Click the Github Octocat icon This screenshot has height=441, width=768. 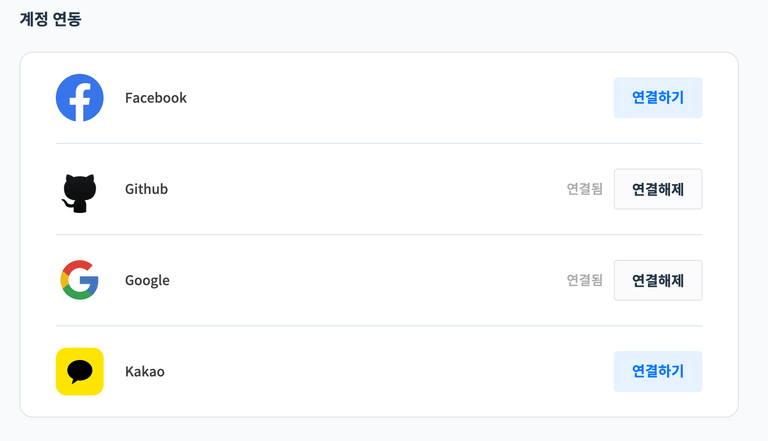(79, 193)
